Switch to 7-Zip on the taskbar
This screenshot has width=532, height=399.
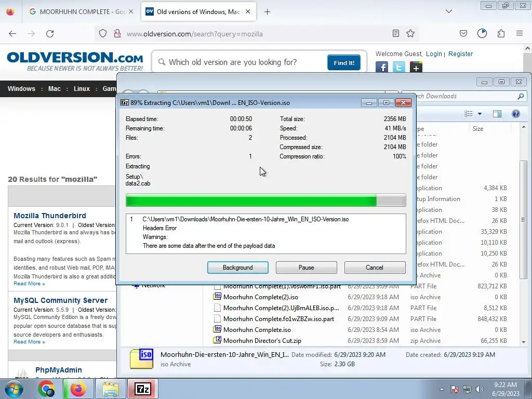[x=143, y=389]
